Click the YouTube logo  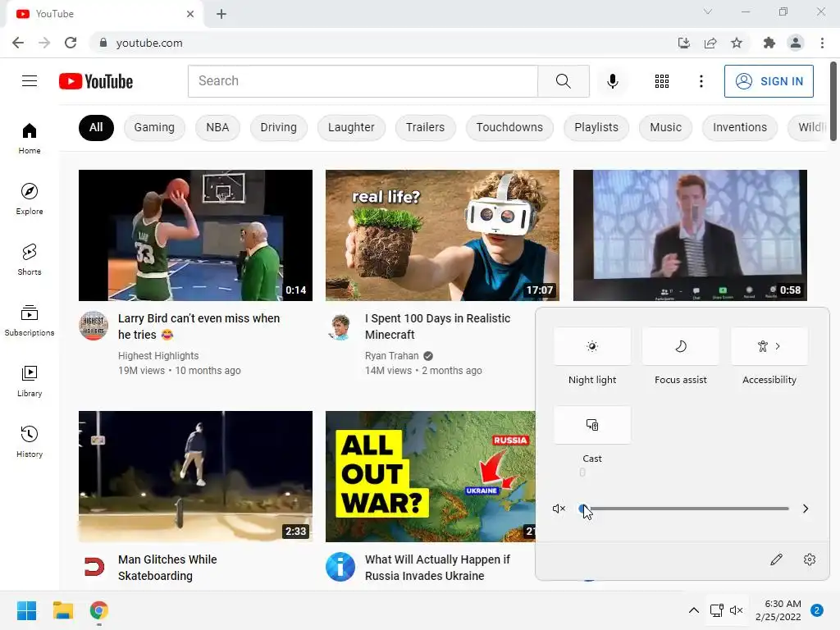pyautogui.click(x=96, y=81)
